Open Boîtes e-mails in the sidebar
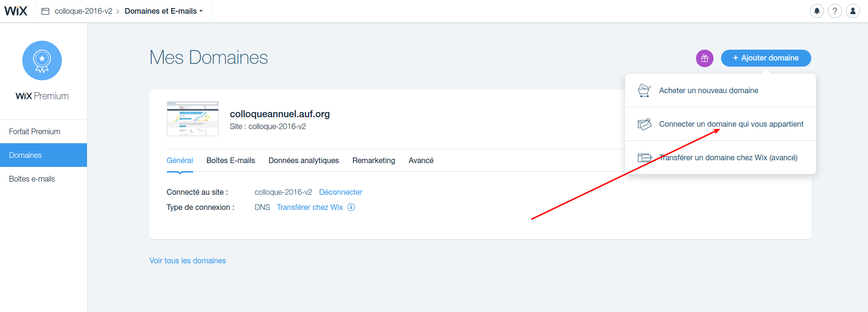868x312 pixels. [x=43, y=179]
